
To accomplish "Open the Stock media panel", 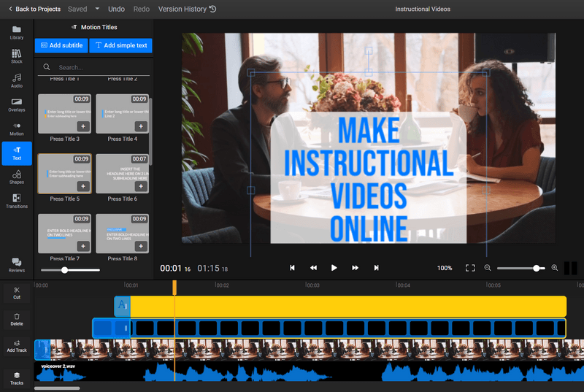I will [16, 56].
